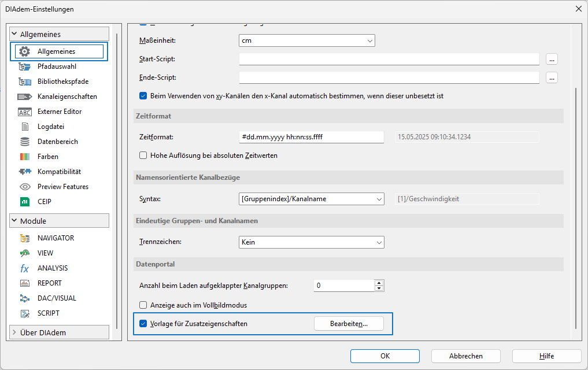The image size is (588, 370).
Task: Select Farben in the sidebar
Action: click(x=47, y=156)
